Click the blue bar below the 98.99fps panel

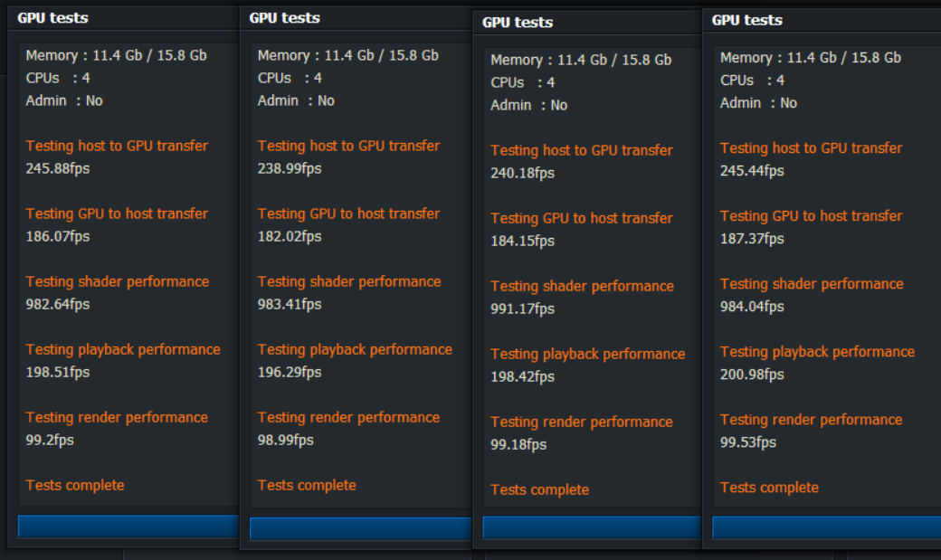[360, 528]
